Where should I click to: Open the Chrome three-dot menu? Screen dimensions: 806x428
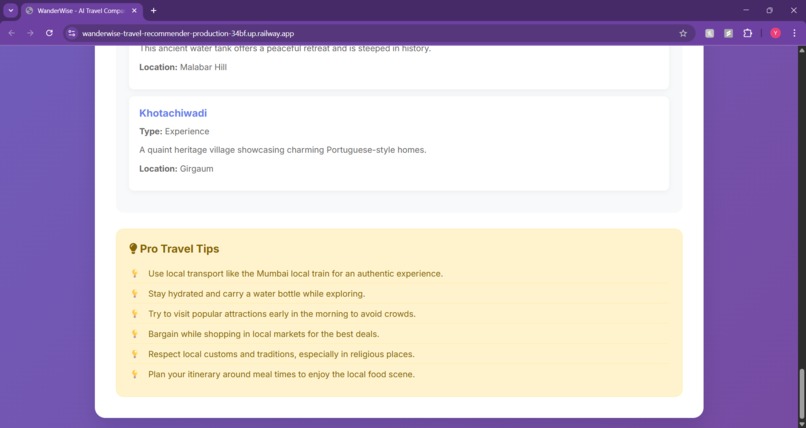click(x=794, y=33)
